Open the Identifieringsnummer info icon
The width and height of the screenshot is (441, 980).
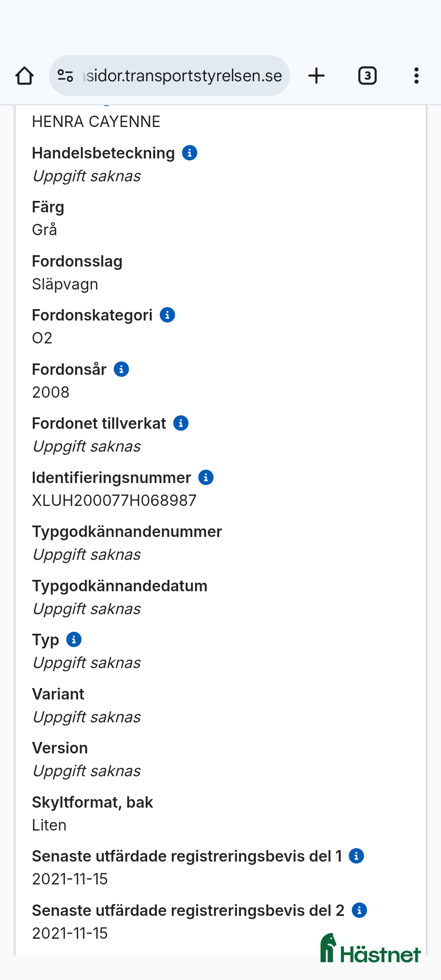point(206,477)
